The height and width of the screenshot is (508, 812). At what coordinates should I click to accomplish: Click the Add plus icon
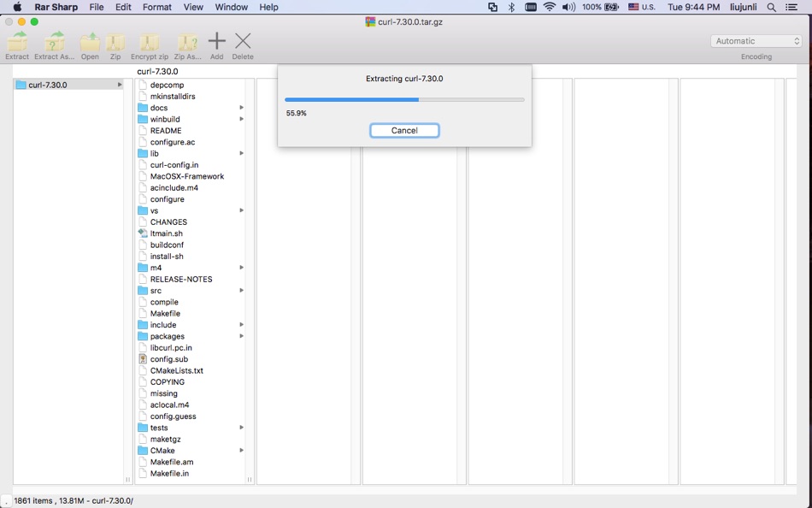click(217, 41)
